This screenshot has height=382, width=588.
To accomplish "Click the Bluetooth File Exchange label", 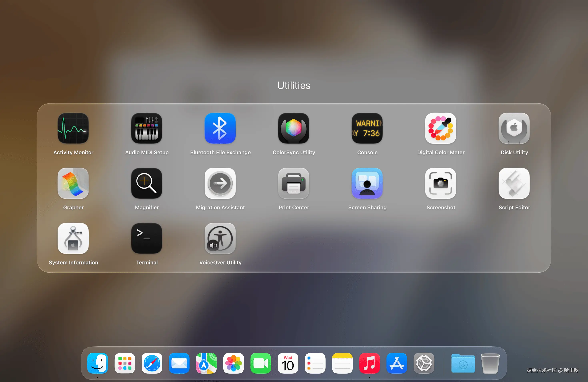I will click(x=220, y=152).
